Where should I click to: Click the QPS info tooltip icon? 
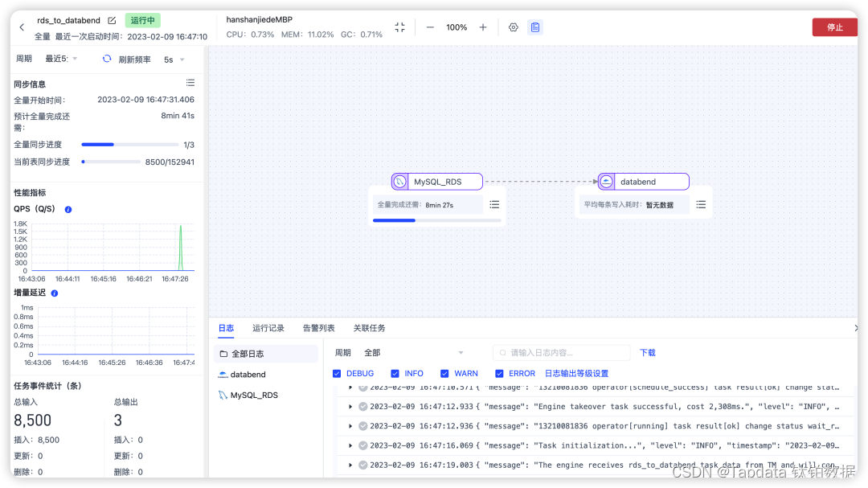68,209
